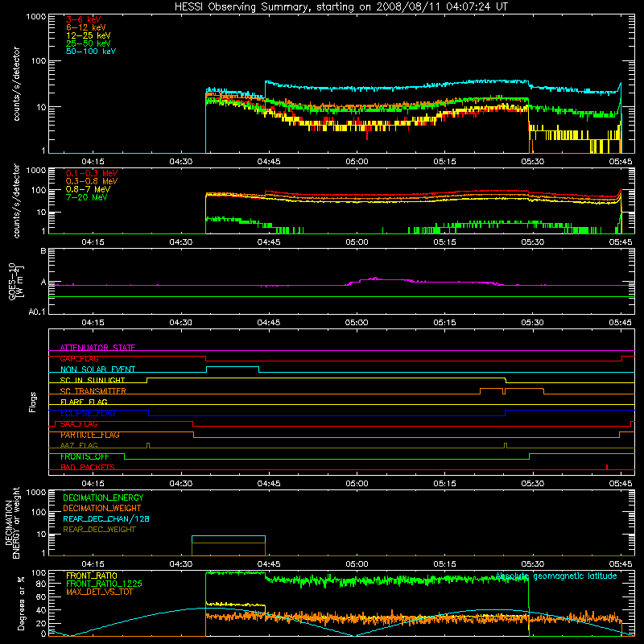Click the 0.8-7 MeV legend label
The image size is (644, 644).
click(88, 189)
